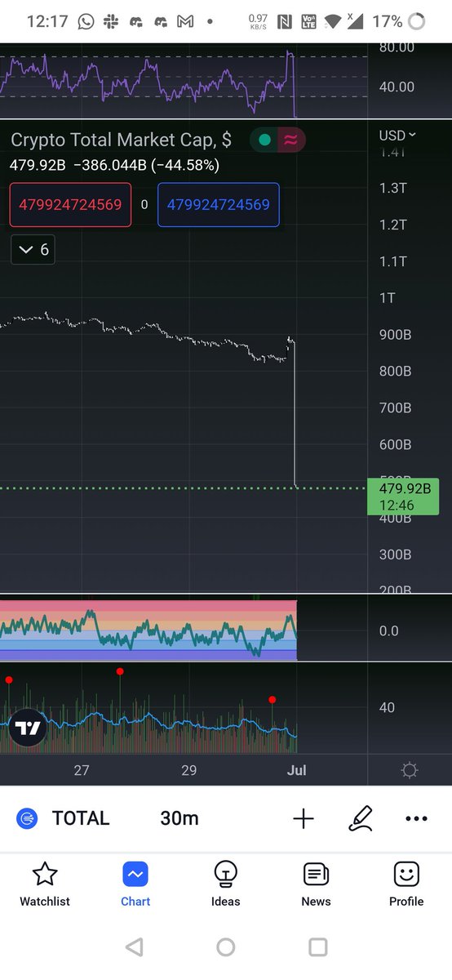Open the USD currency dropdown

(397, 135)
